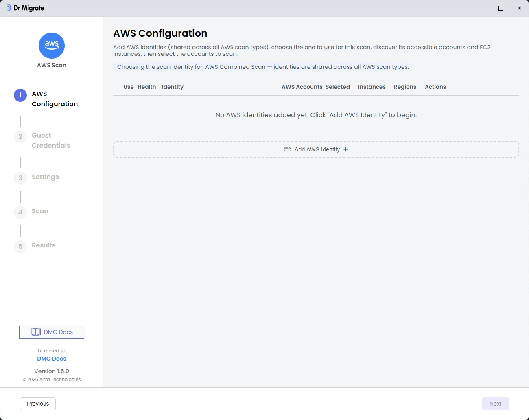The image size is (529, 420).
Task: Click the Regions column header
Action: 405,87
